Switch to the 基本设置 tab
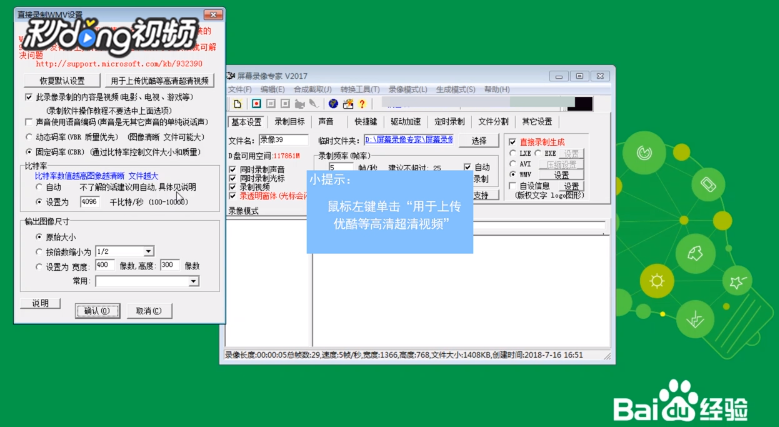Screen dimensions: 779x427 pos(247,122)
